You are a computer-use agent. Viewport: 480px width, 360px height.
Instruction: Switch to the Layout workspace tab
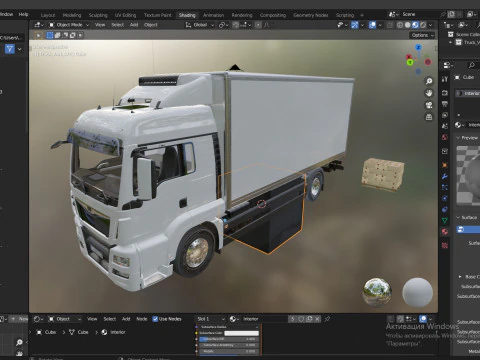pyautogui.click(x=48, y=15)
